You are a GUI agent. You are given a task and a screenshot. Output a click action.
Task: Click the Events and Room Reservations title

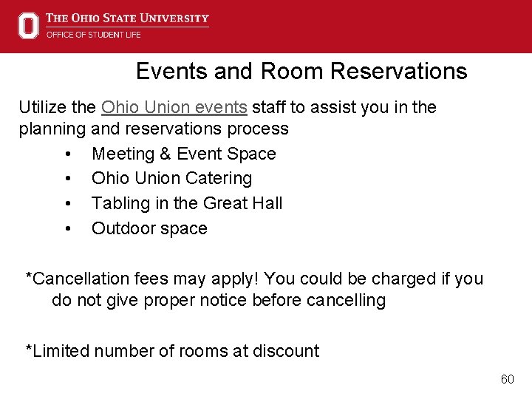click(x=301, y=71)
